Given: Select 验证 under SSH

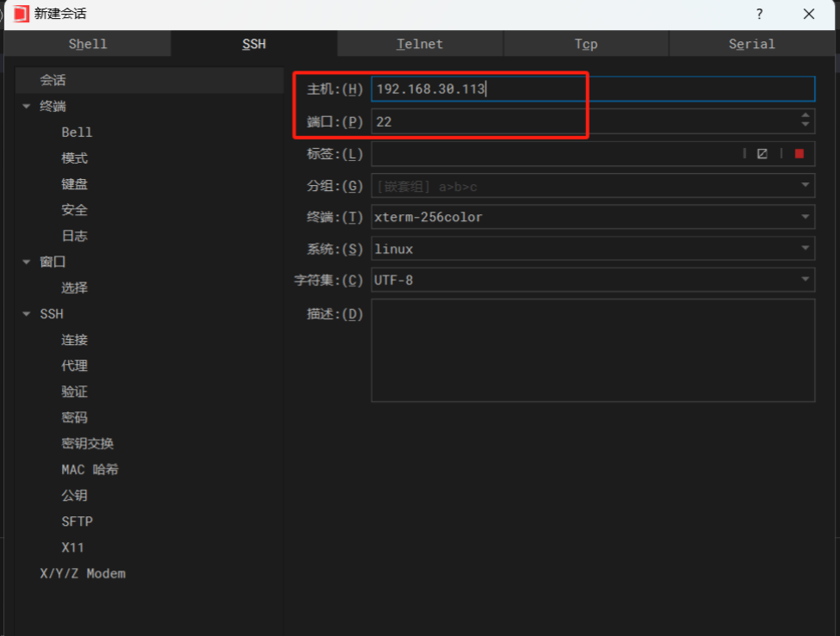Looking at the screenshot, I should [75, 392].
